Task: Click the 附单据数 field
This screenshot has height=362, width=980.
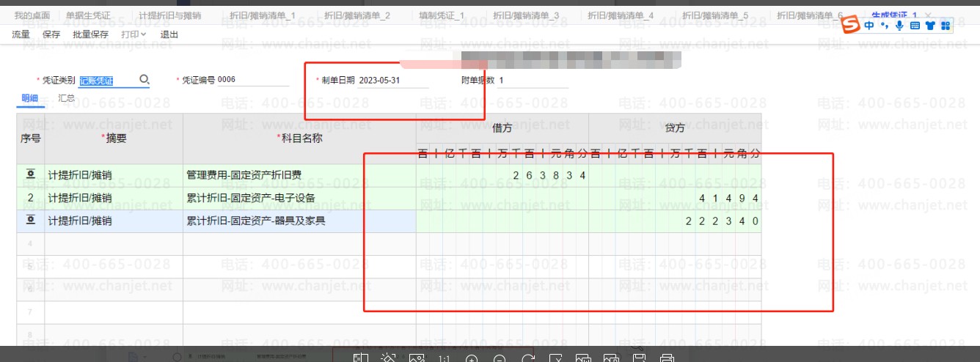Action: (x=533, y=80)
